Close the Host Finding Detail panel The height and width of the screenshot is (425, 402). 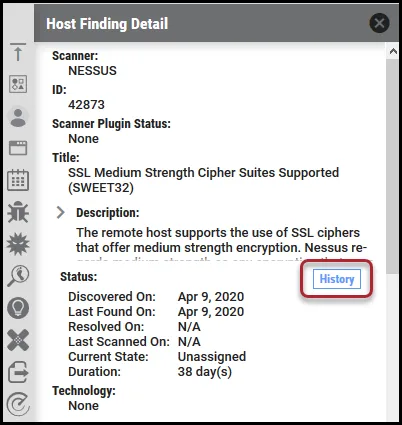click(379, 23)
